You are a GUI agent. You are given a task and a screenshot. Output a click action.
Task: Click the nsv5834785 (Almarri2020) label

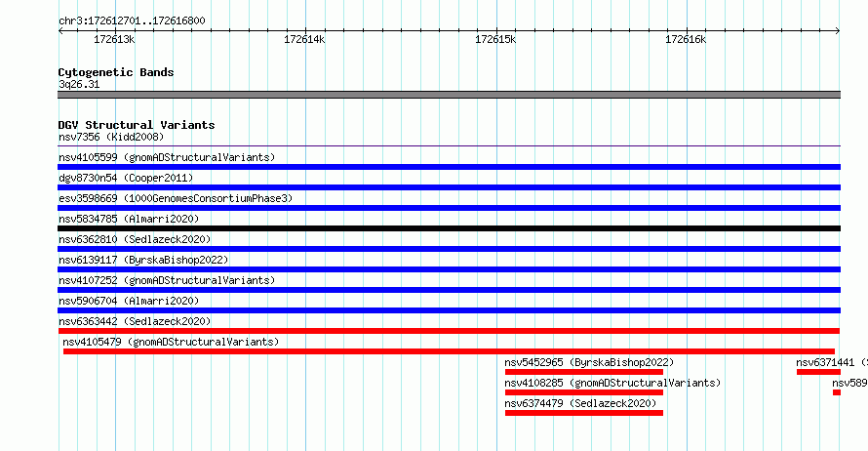(129, 219)
